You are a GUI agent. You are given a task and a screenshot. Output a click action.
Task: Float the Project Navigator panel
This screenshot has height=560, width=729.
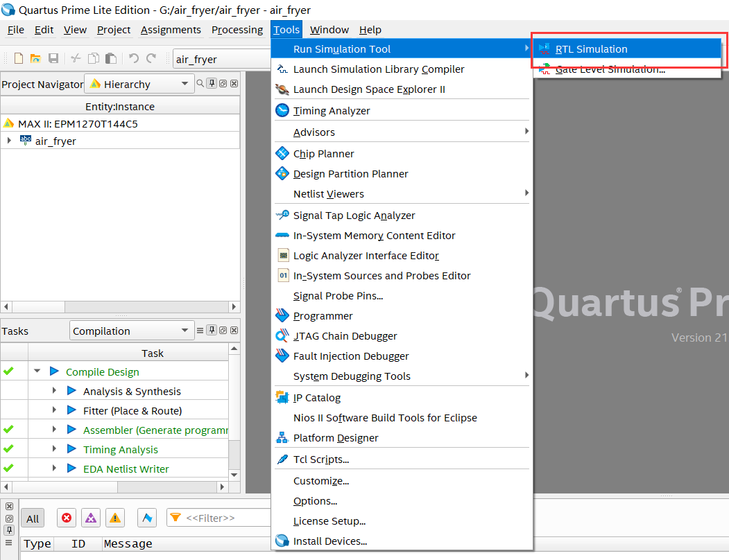223,84
